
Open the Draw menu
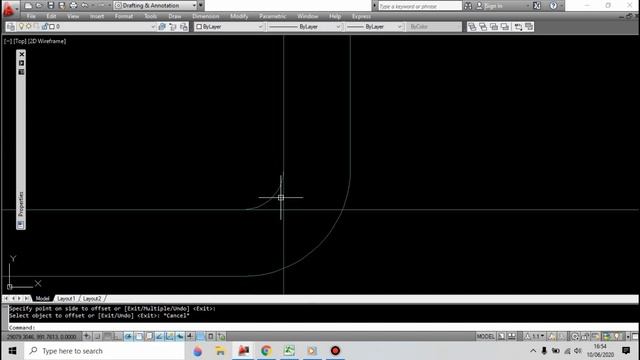coord(175,16)
